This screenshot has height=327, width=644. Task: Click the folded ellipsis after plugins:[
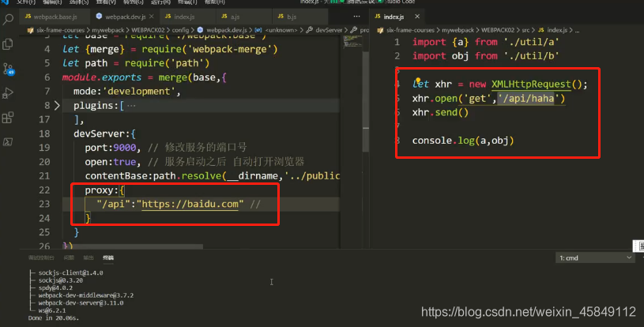131,106
